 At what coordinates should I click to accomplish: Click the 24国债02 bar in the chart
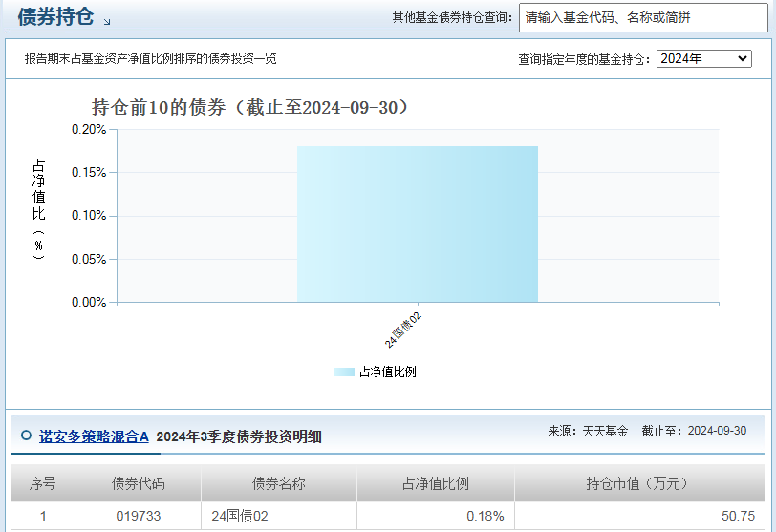click(418, 223)
